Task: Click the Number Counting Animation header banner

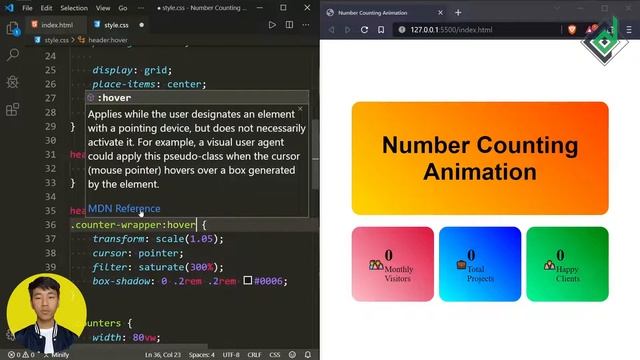Action: (x=480, y=158)
